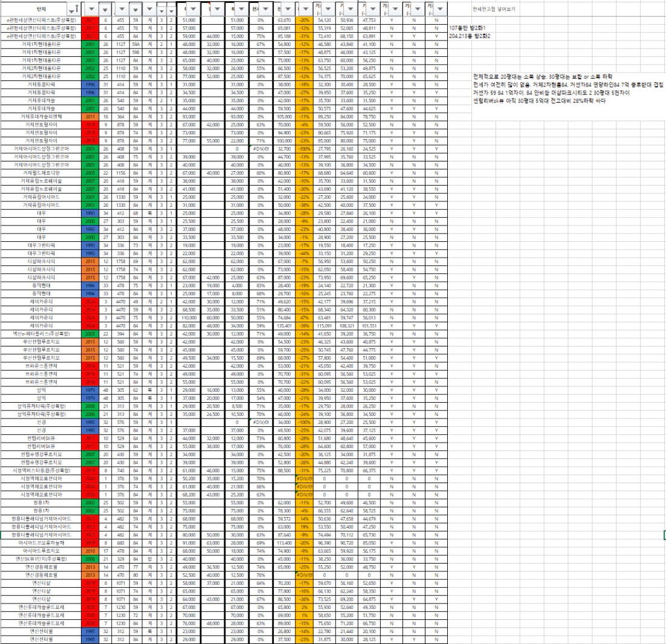This screenshot has width=666, height=644.
Task: Open filter above column starting 50,936
Action: pos(351,9)
